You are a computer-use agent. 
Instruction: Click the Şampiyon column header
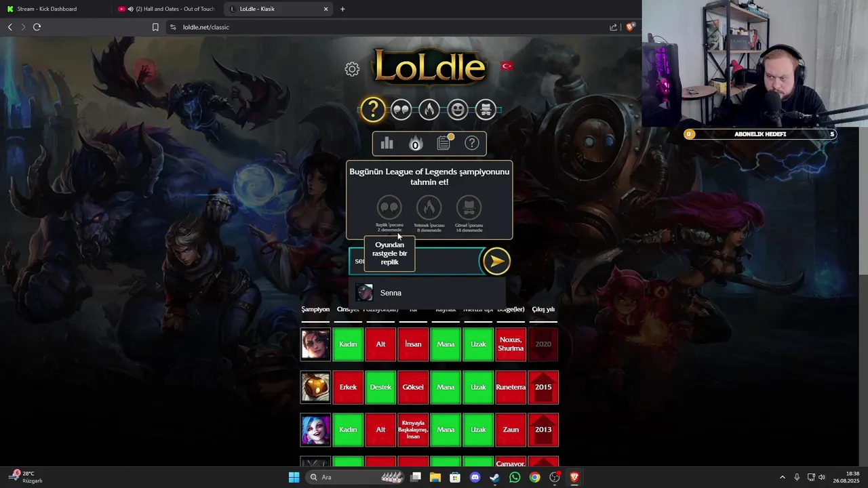[315, 310]
